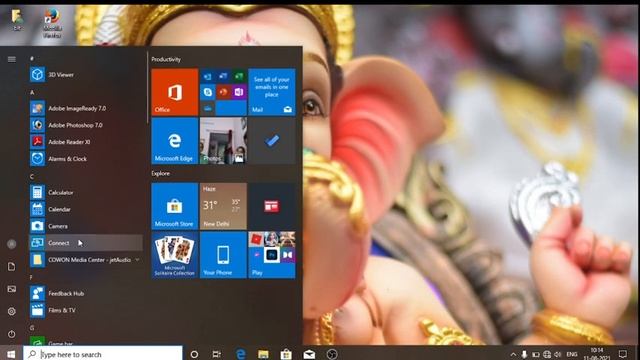
Task: Open Alarms & Clock app
Action: coord(86,158)
